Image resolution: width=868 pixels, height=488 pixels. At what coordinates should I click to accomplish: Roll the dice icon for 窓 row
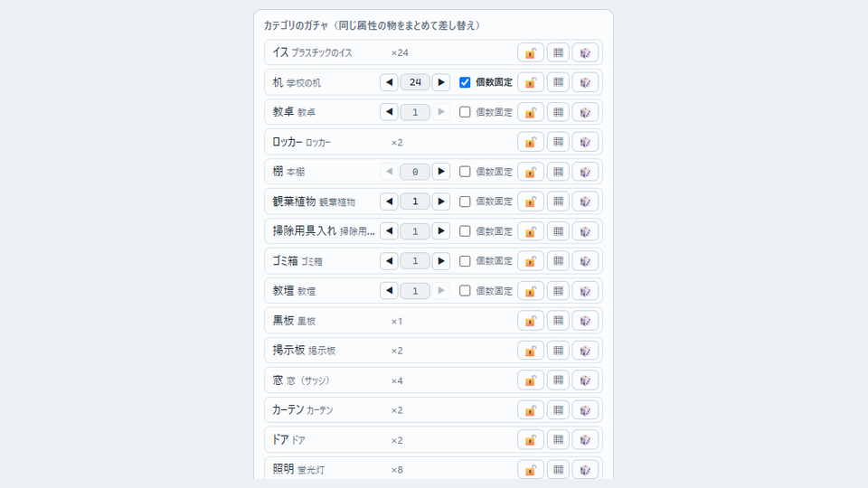[585, 380]
